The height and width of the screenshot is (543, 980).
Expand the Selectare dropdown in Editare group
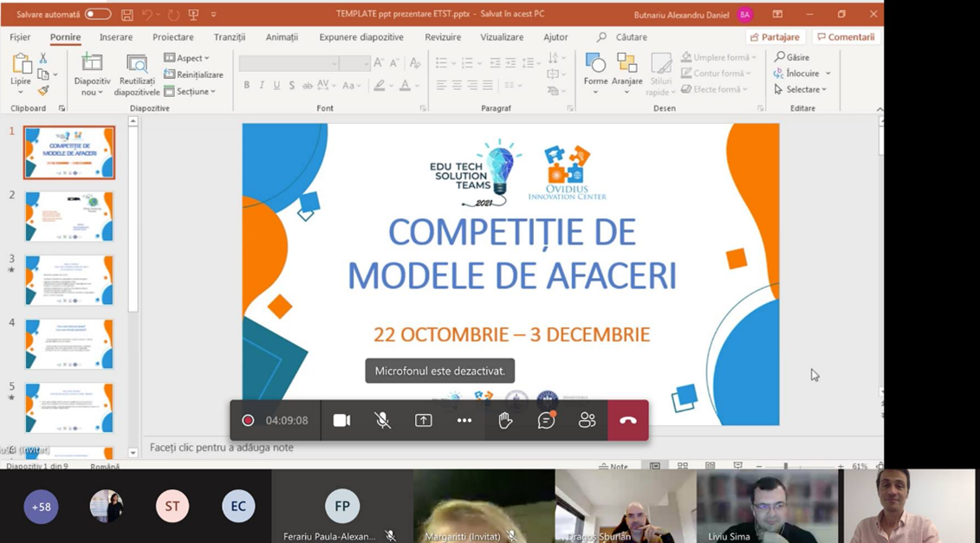point(801,89)
